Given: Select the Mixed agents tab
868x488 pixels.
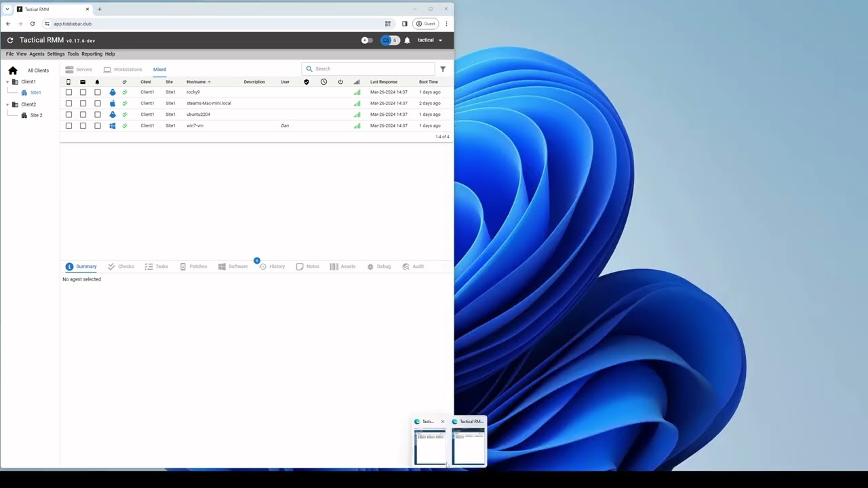Looking at the screenshot, I should (159, 69).
